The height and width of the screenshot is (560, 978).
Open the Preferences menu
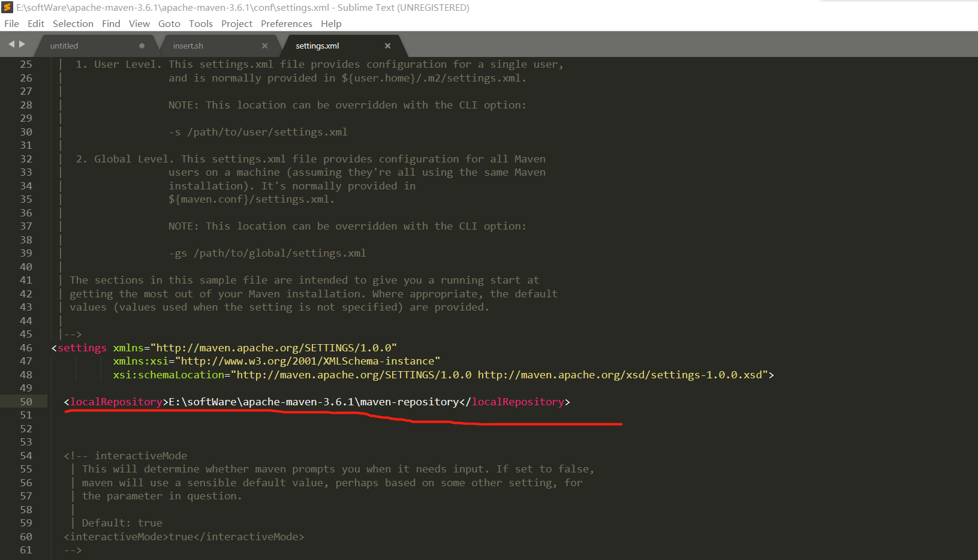[x=286, y=23]
